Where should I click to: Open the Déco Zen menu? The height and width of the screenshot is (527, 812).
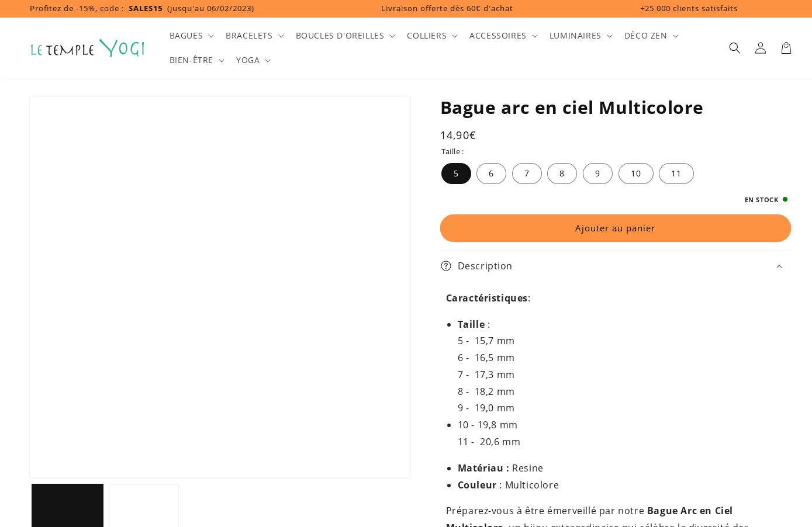(x=651, y=36)
